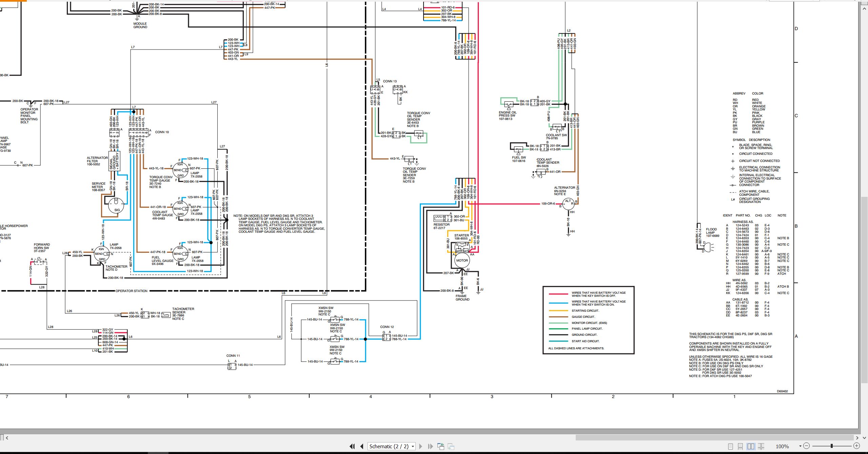The image size is (868, 454).
Task: Toggle the facing pages view
Action: tap(751, 446)
